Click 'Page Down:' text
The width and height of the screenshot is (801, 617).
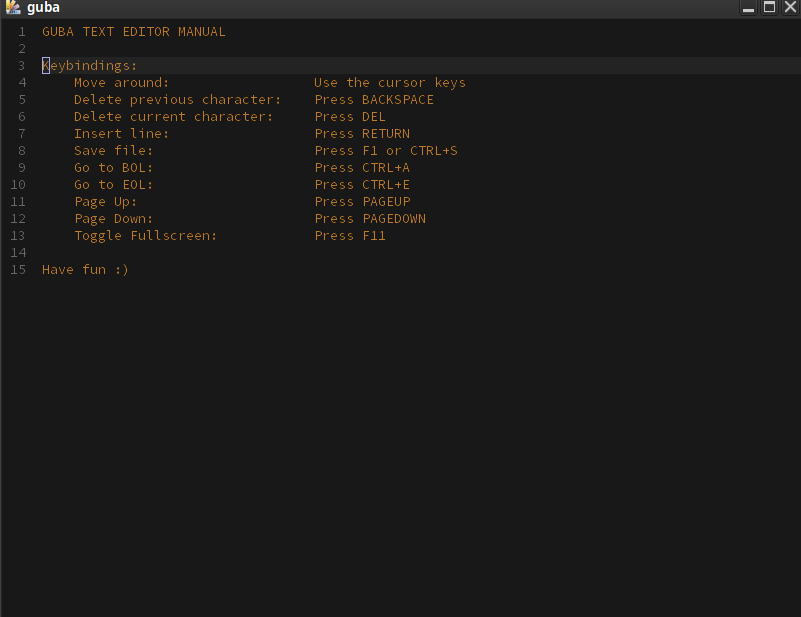tap(113, 219)
